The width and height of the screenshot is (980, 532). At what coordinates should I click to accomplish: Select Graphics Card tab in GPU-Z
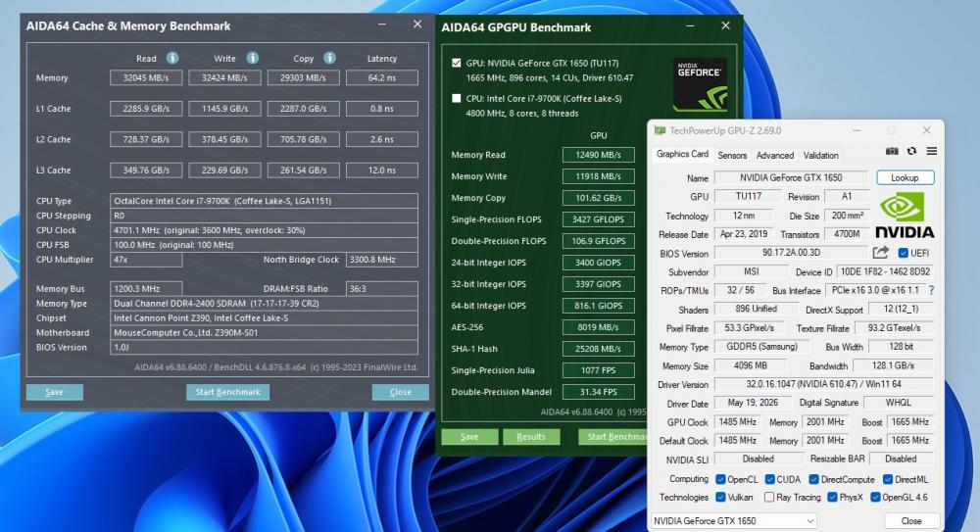coord(682,154)
